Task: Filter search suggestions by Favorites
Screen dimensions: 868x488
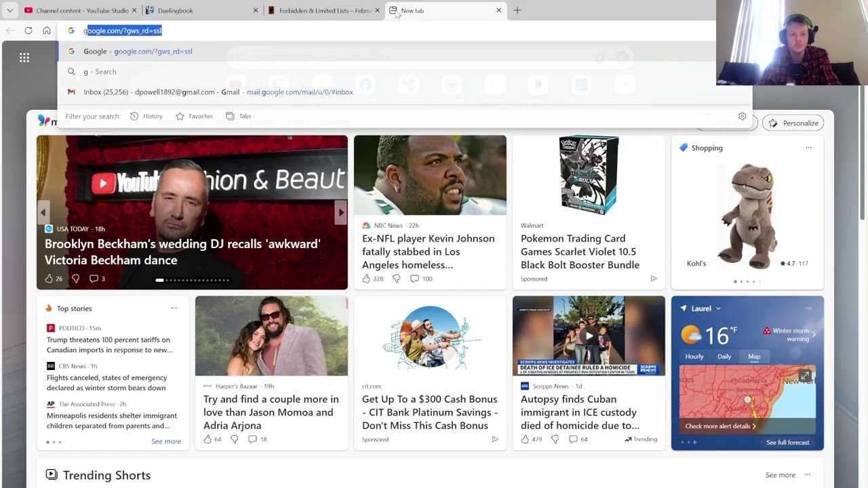Action: click(194, 117)
